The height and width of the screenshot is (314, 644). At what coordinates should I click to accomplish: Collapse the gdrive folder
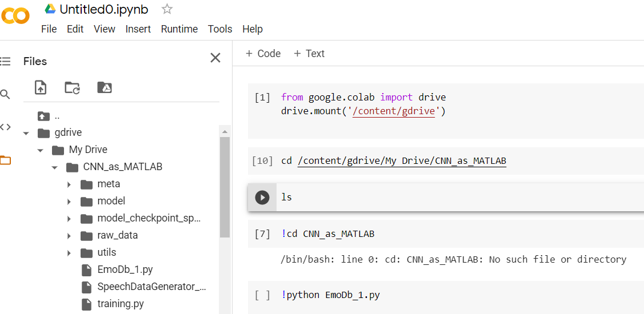tap(26, 133)
